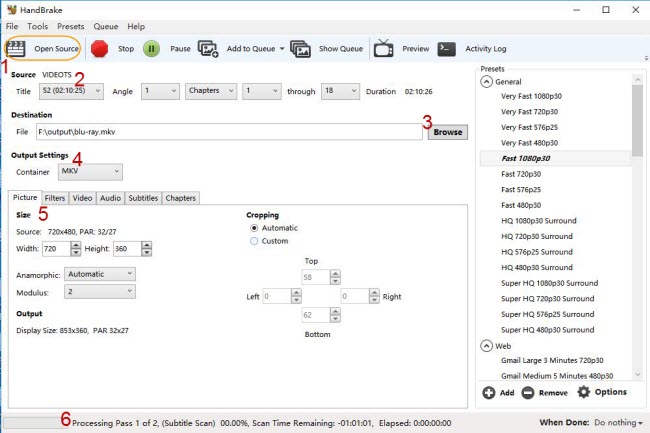Image resolution: width=650 pixels, height=433 pixels.
Task: Click the plus icon to add preset
Action: (x=489, y=392)
